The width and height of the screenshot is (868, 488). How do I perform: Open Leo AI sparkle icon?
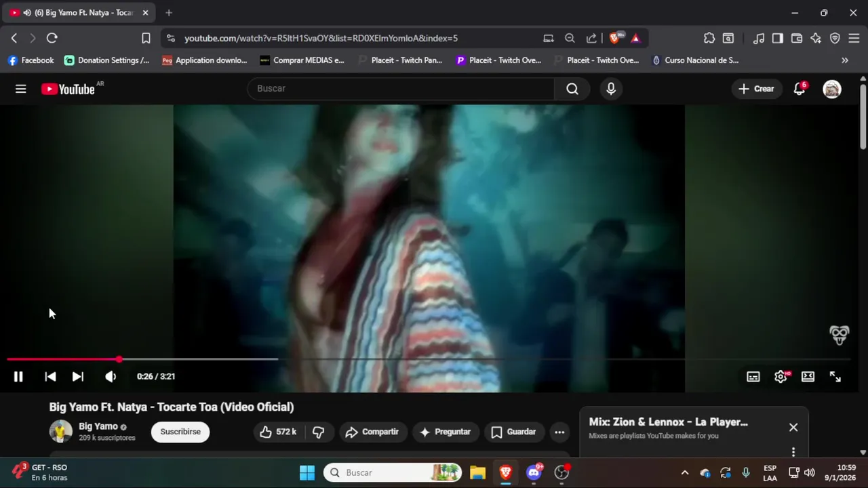816,39
